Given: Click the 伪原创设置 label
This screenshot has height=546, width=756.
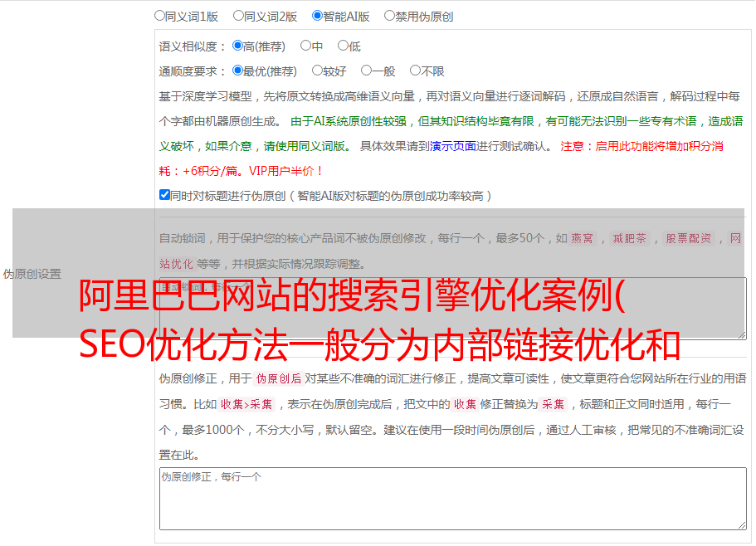Looking at the screenshot, I should point(32,274).
